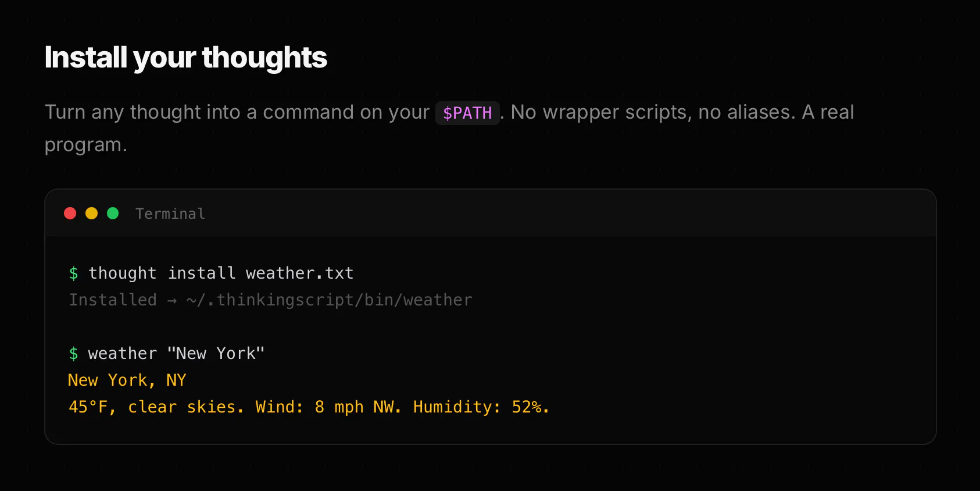Viewport: 980px width, 491px height.
Task: Click the weather "New York" command
Action: tap(177, 354)
